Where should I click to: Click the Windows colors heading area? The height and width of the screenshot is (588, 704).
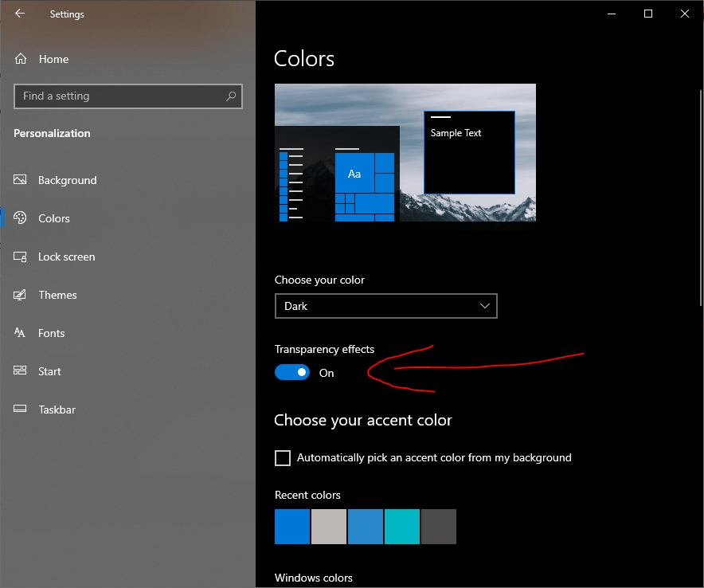click(313, 578)
